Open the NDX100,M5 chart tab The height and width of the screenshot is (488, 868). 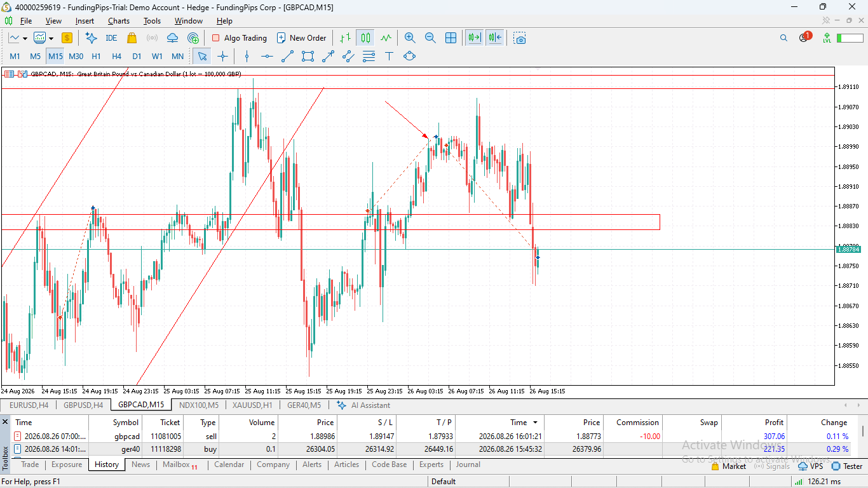[x=199, y=405]
